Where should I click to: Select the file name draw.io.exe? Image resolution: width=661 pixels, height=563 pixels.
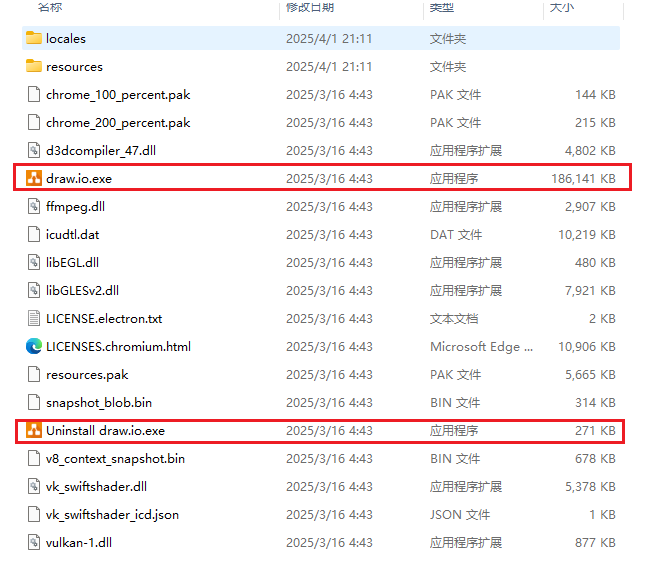79,178
